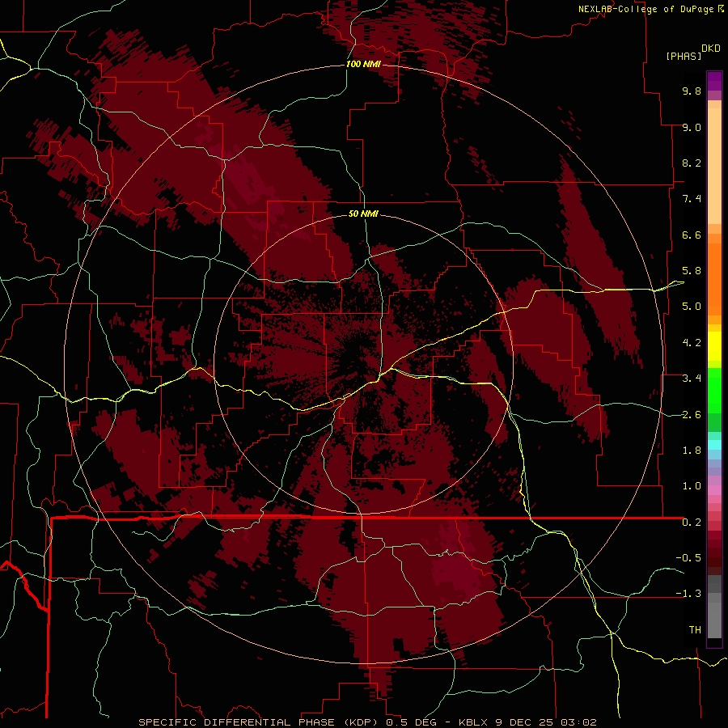Click the bright green segment of color bar
The width and height of the screenshot is (728, 728).
coord(714,390)
